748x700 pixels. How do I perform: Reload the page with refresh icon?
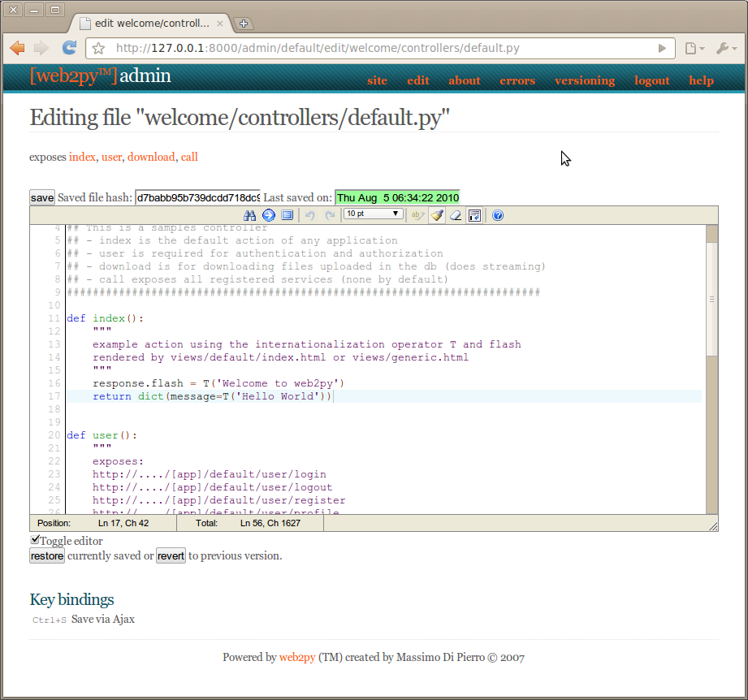[x=70, y=47]
